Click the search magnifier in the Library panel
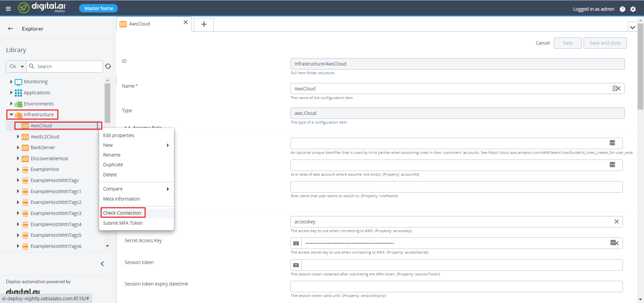The height and width of the screenshot is (303, 644). click(x=31, y=66)
